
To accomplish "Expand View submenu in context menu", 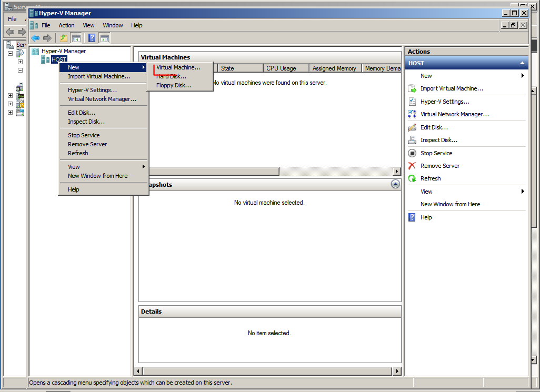I will [103, 167].
